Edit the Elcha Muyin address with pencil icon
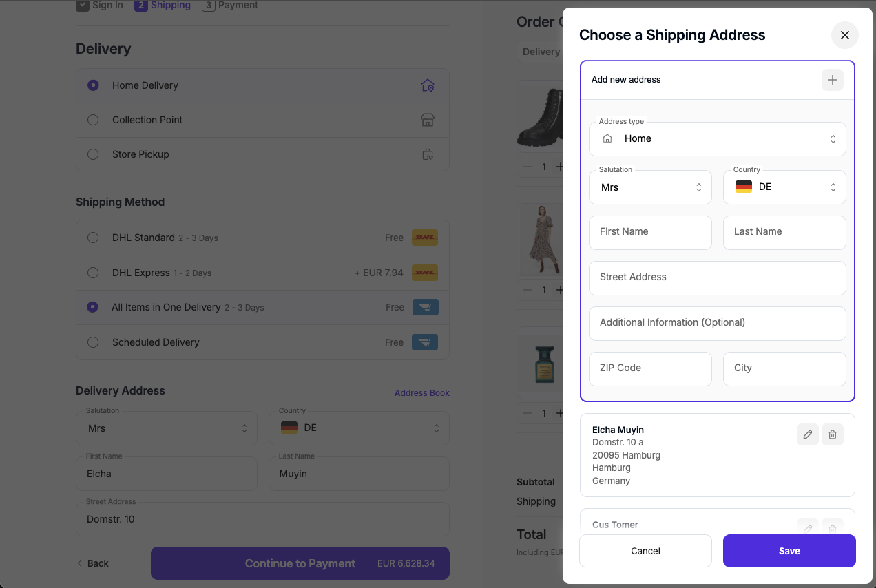Screen dimensions: 876x588 pyautogui.click(x=808, y=434)
